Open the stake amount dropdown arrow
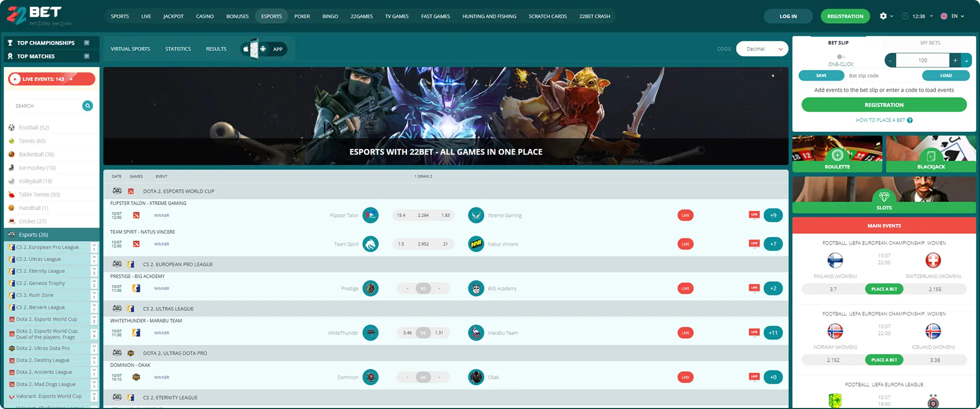Viewport: 980px width, 409px height. (966, 60)
